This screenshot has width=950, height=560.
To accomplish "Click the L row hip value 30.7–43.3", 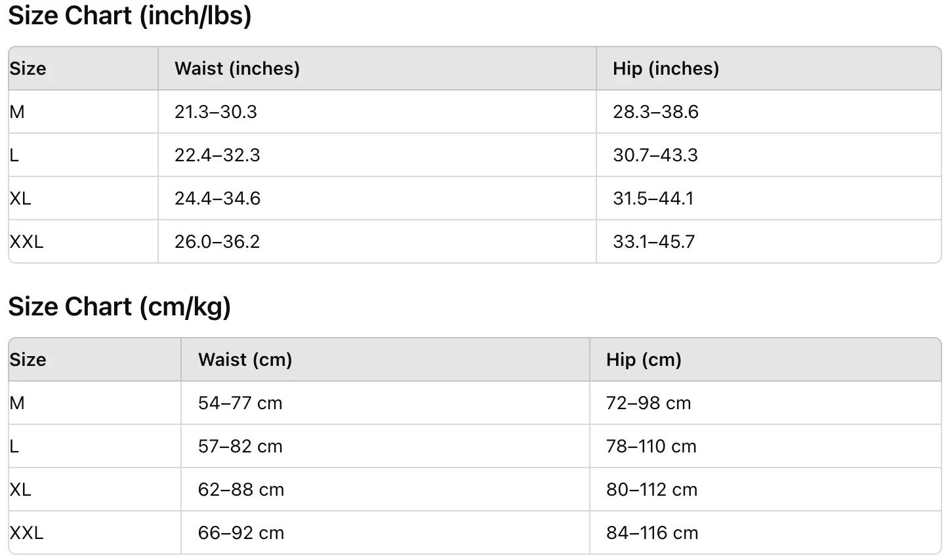I will 655,155.
